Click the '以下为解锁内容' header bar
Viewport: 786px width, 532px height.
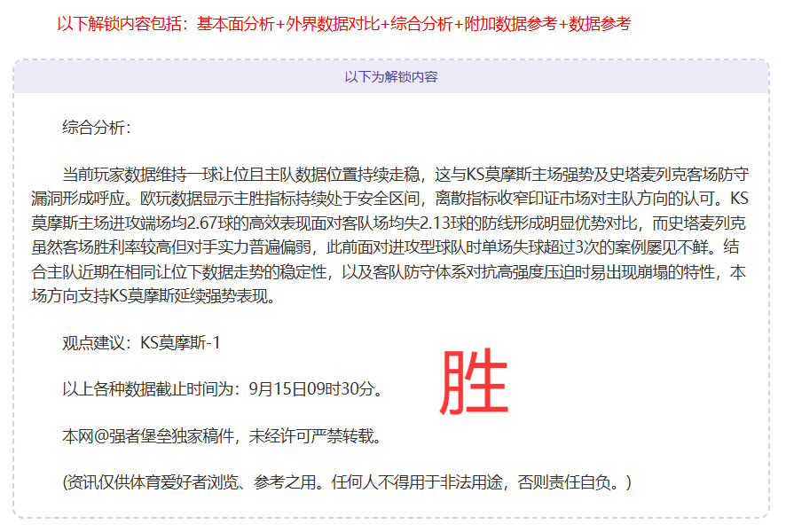[391, 76]
